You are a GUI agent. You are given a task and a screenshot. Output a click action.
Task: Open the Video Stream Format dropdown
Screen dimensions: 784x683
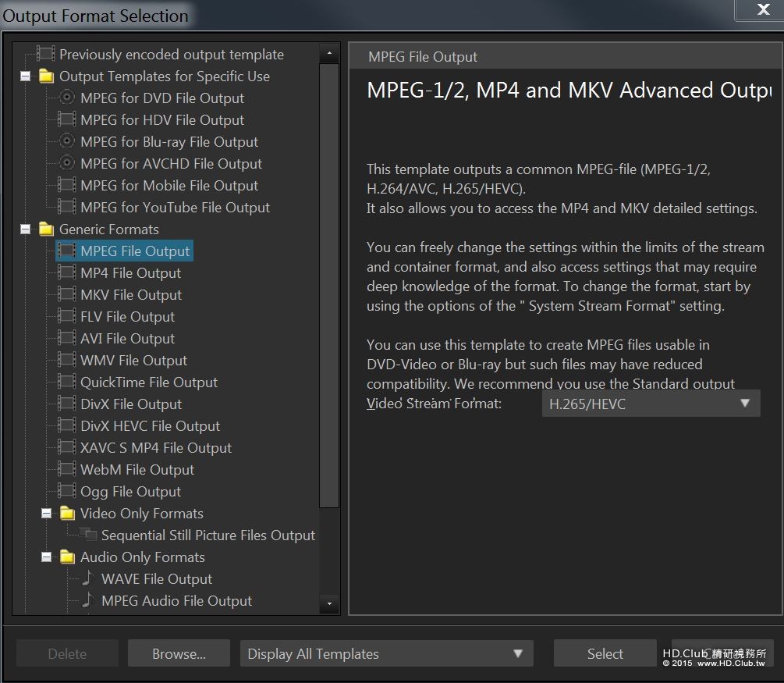point(651,404)
